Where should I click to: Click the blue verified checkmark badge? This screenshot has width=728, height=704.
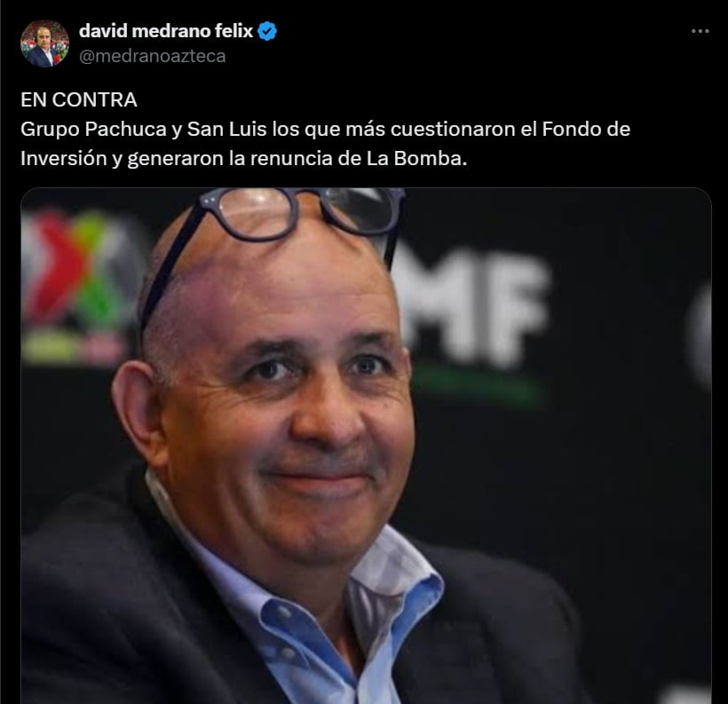point(267,31)
